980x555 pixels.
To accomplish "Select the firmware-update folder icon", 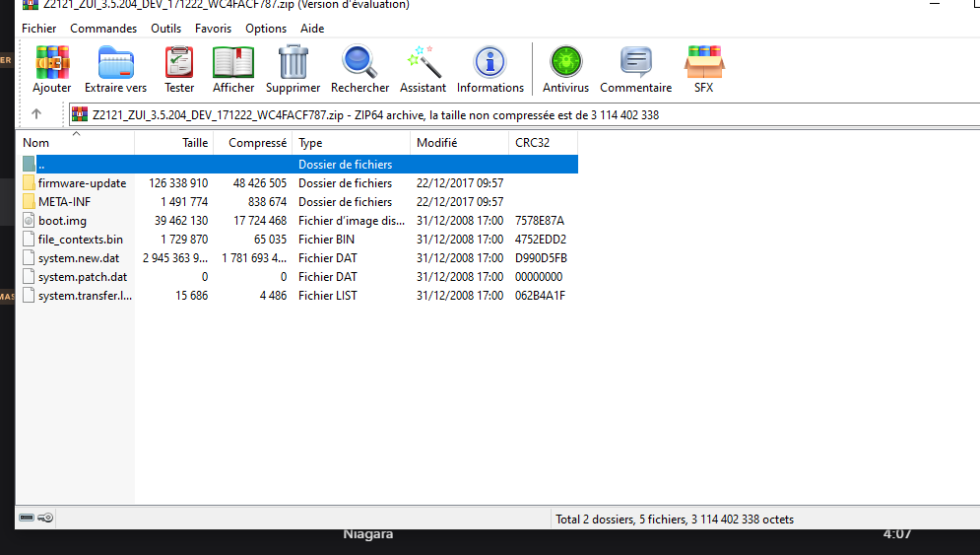I will (29, 182).
